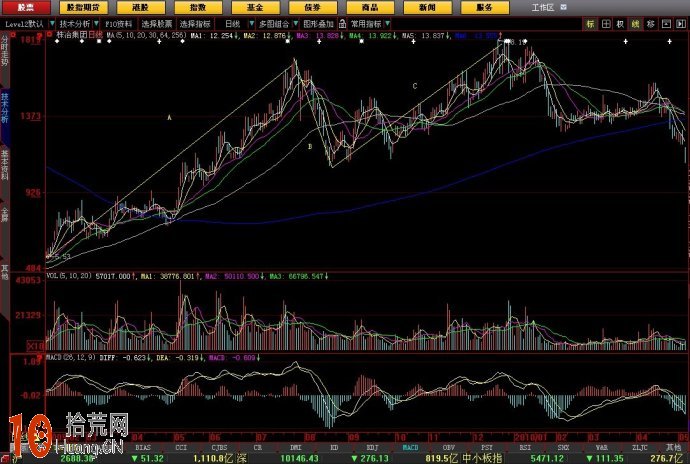Click 图形叠加 chart overlay button

click(319, 24)
